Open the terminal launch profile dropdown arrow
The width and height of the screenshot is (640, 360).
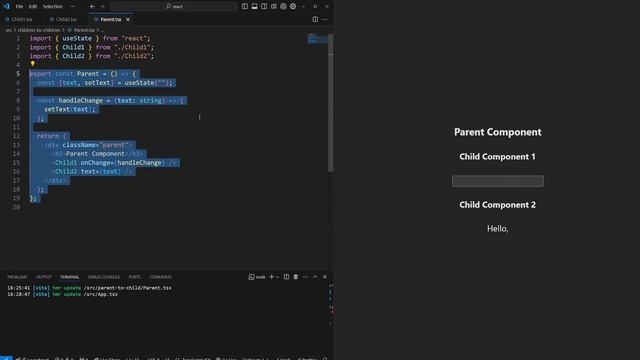(x=278, y=277)
